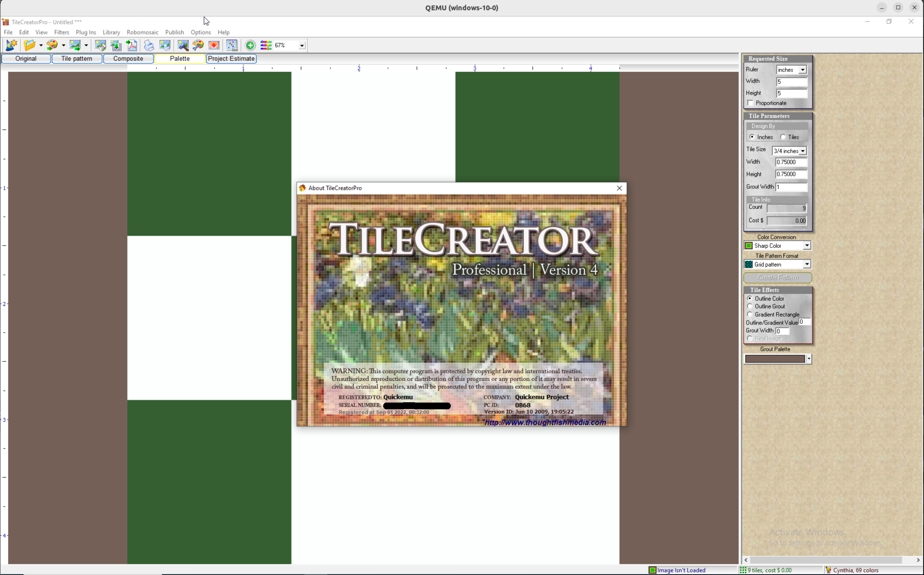The width and height of the screenshot is (924, 575).
Task: Click the printer icon in toolbar
Action: [149, 45]
